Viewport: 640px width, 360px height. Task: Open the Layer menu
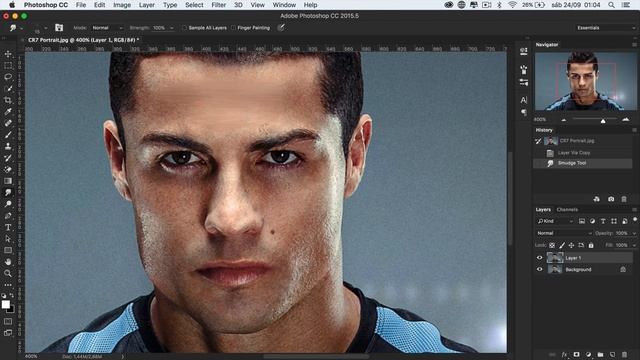coord(147,5)
